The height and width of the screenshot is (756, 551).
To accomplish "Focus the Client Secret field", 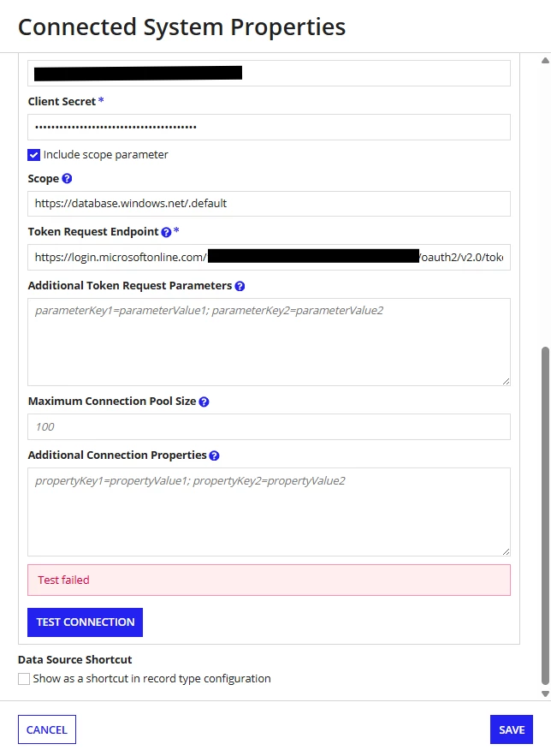I will coord(269,128).
